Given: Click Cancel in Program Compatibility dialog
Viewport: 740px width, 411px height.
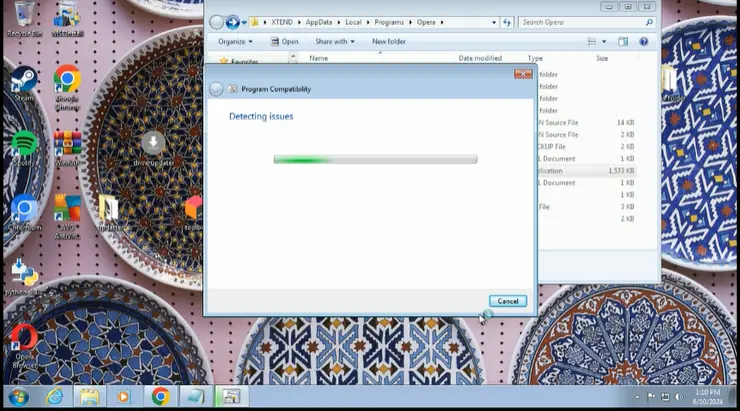Looking at the screenshot, I should tap(508, 301).
